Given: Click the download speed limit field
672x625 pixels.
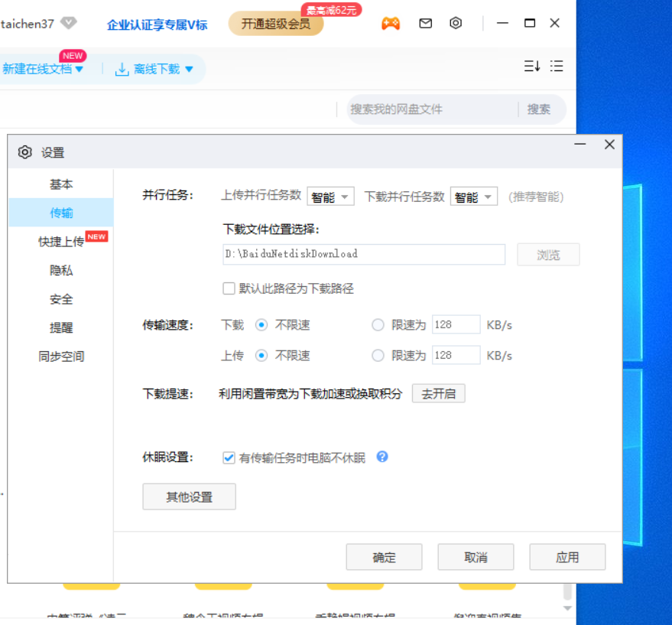Looking at the screenshot, I should (x=456, y=324).
